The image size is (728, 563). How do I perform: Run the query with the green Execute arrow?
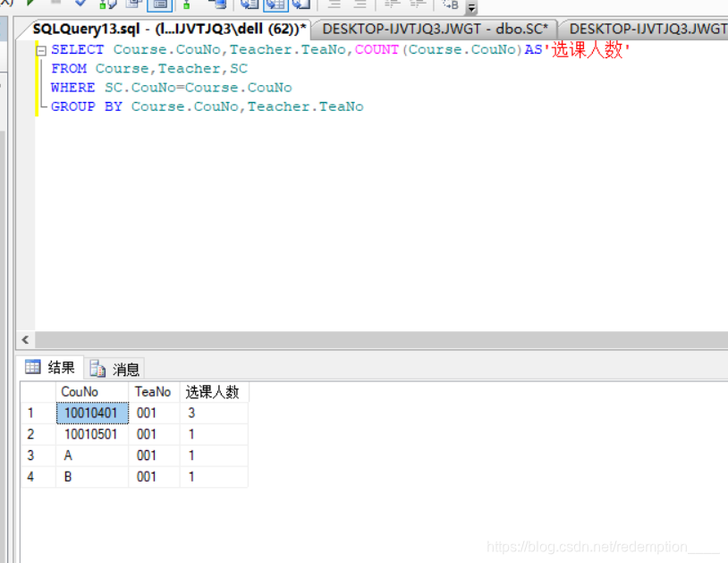30,3
